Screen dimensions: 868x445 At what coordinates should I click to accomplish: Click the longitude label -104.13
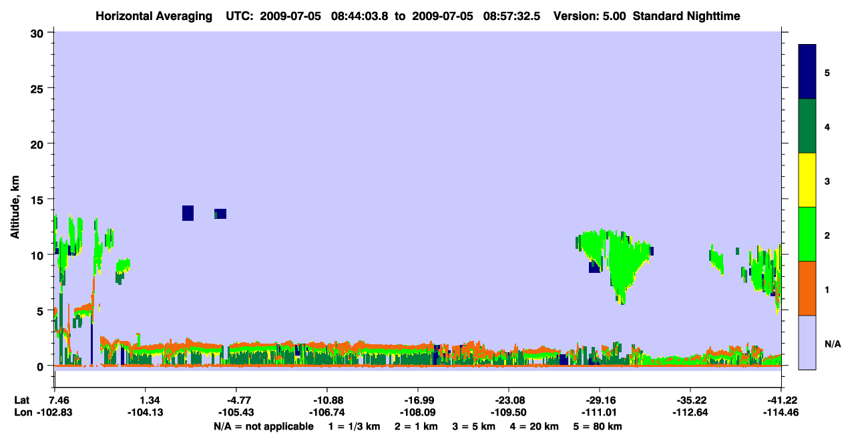click(x=146, y=412)
